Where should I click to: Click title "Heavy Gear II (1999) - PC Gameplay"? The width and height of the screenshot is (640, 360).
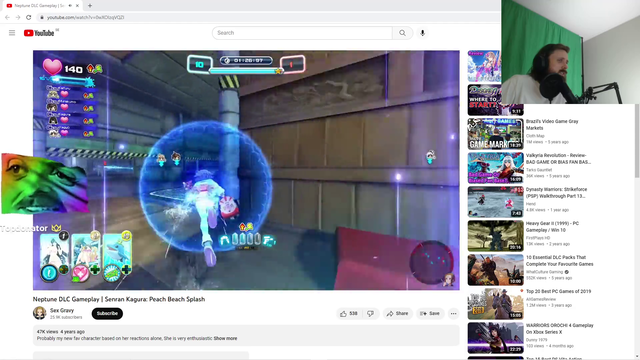552,227
